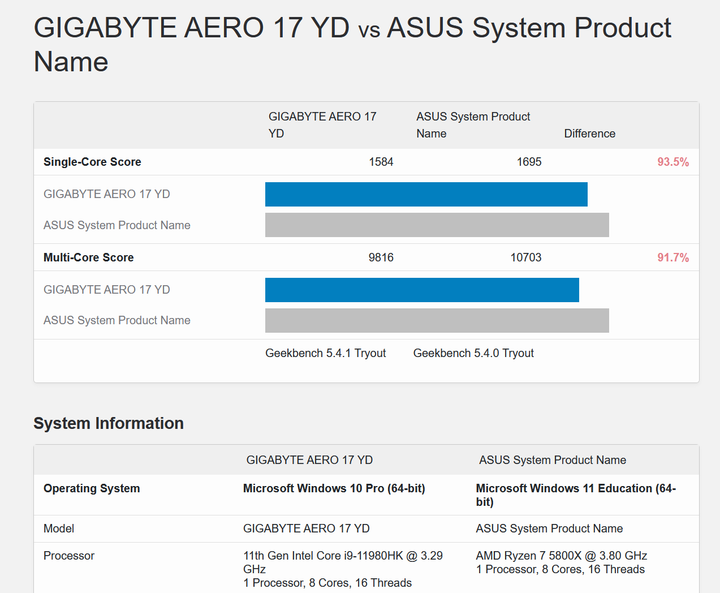Viewport: 720px width, 593px height.
Task: Click the Difference column header
Action: point(590,134)
